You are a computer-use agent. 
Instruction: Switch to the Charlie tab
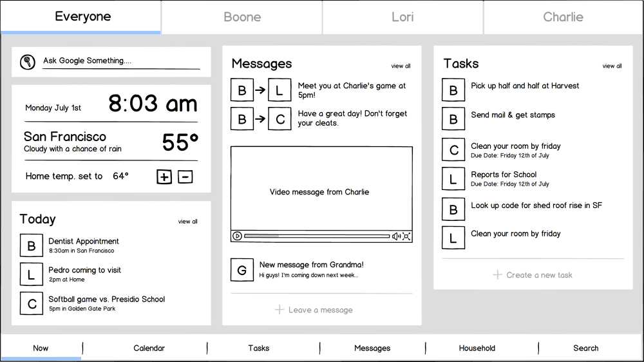coord(563,17)
